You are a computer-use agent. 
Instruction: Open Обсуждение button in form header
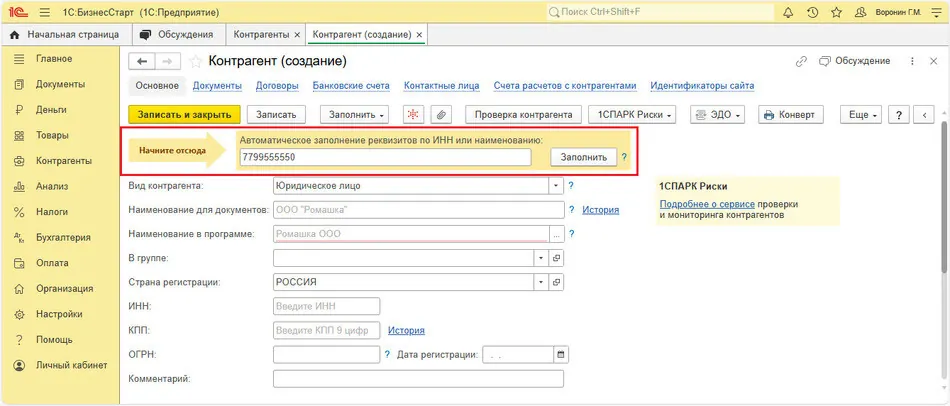pyautogui.click(x=854, y=61)
